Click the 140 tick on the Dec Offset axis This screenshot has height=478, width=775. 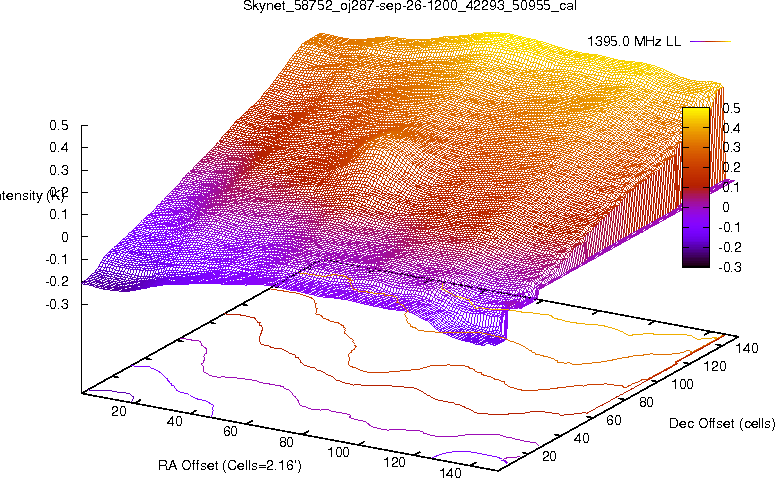[x=747, y=348]
